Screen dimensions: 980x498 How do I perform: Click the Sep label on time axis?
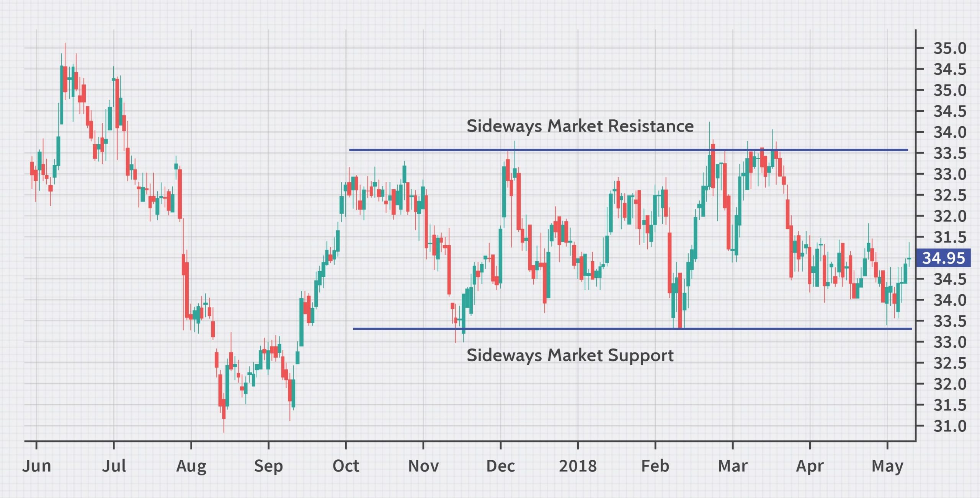click(268, 466)
